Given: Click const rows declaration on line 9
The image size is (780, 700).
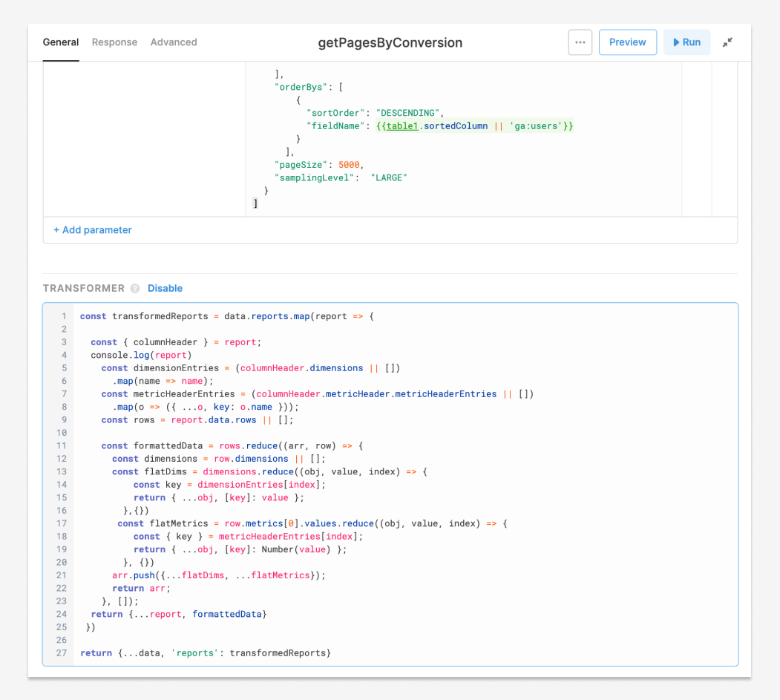Looking at the screenshot, I should point(197,420).
